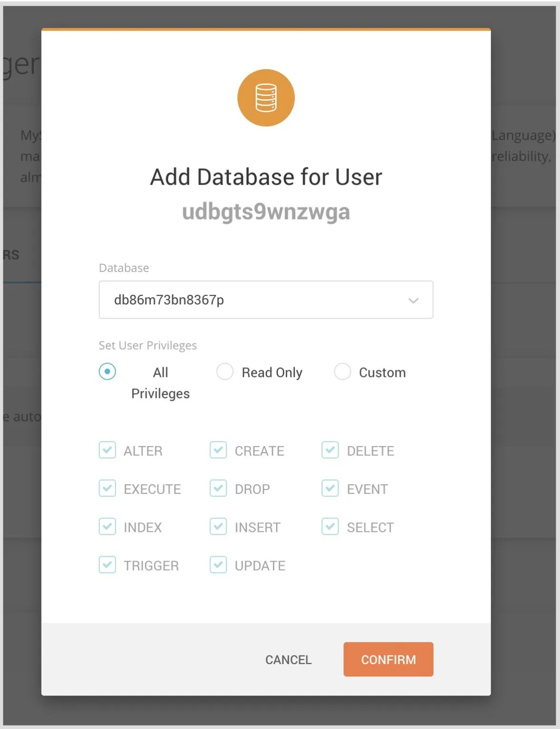The image size is (560, 729).
Task: Select the All Privileges radio button
Action: pyautogui.click(x=107, y=372)
